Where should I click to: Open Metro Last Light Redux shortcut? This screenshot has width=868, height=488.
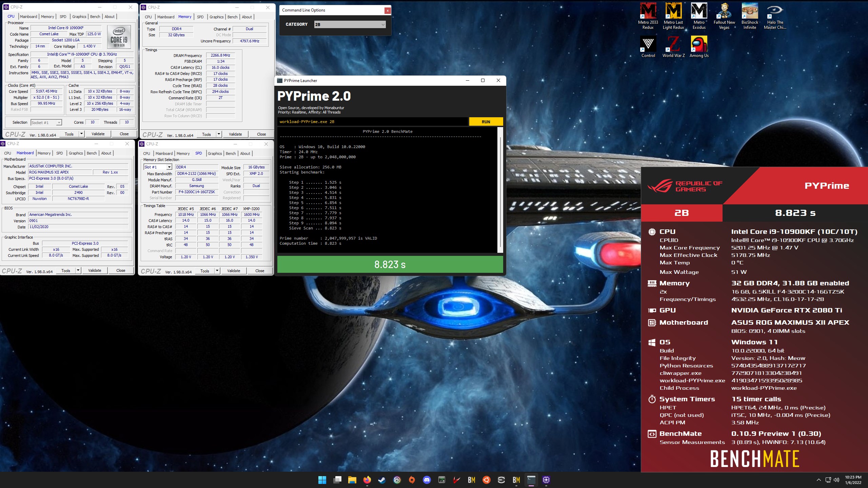(673, 16)
